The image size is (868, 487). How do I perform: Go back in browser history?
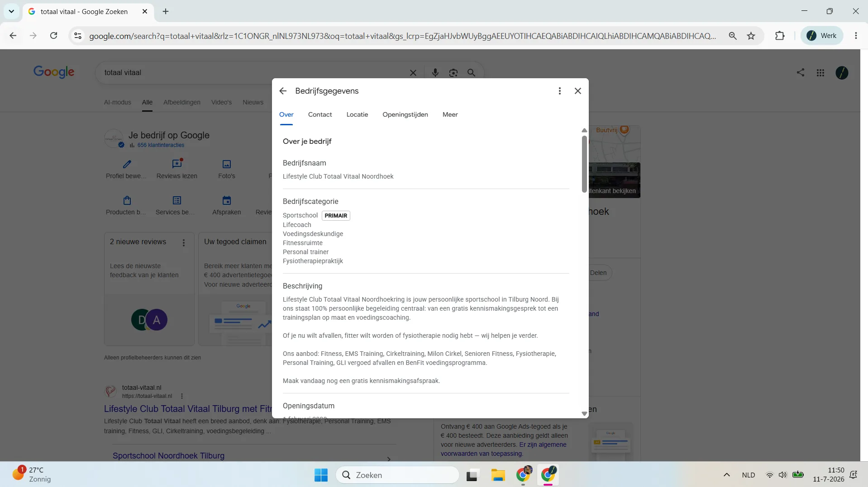pos(13,36)
